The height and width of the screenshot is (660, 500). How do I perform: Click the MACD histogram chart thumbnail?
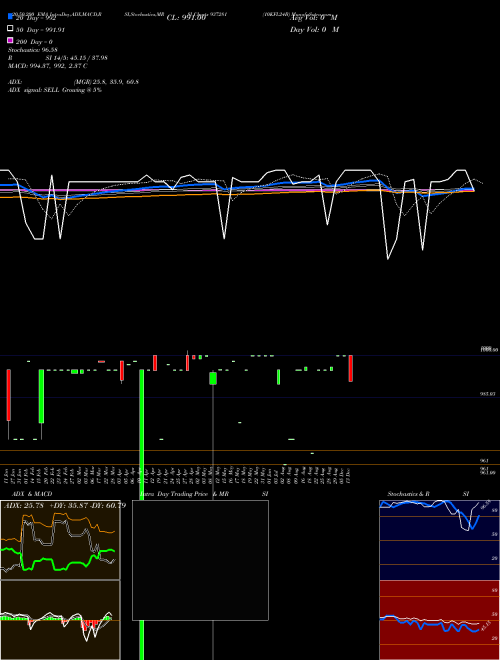[x=60, y=620]
